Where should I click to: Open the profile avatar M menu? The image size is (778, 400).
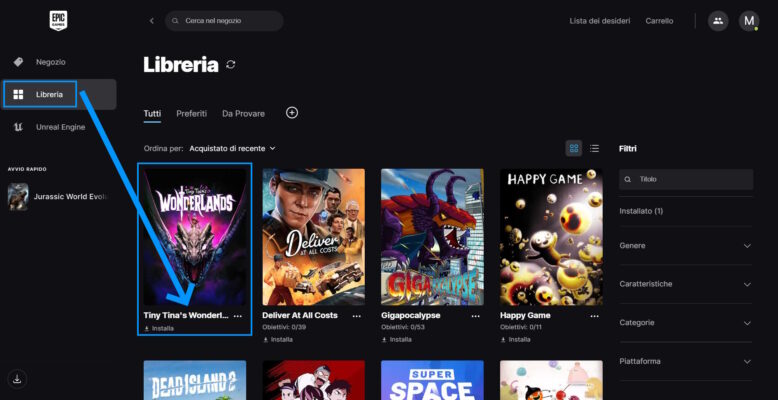coord(749,21)
